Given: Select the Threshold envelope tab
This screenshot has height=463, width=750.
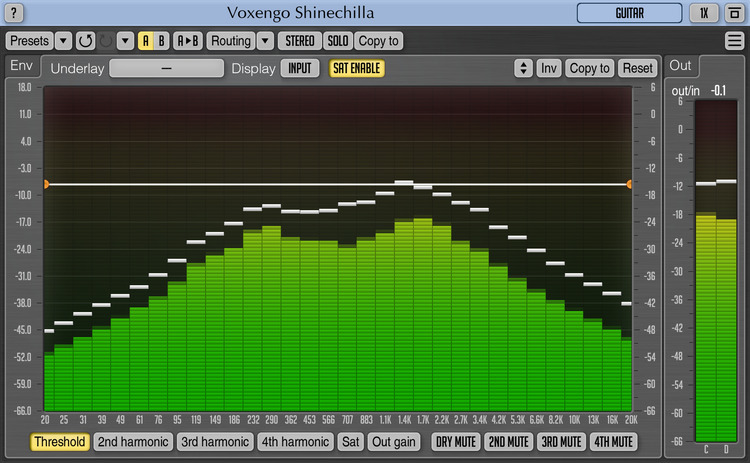Looking at the screenshot, I should pyautogui.click(x=60, y=441).
